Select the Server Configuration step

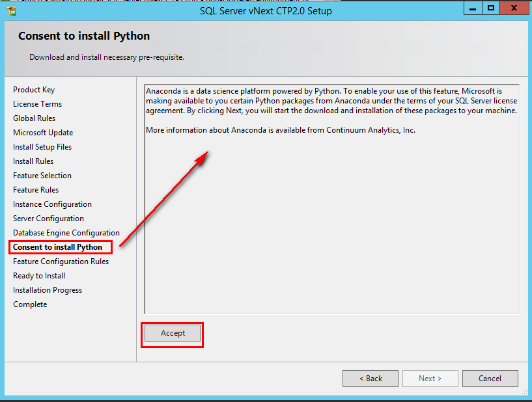click(49, 219)
